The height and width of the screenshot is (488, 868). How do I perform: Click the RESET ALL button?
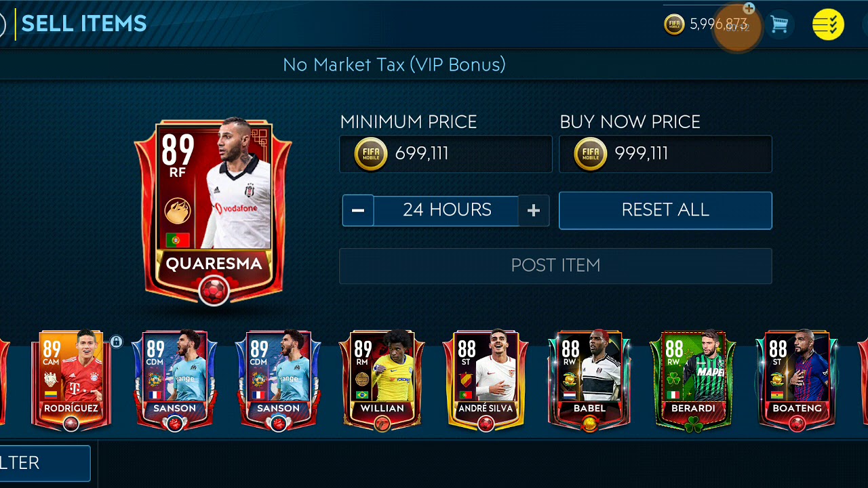point(665,210)
